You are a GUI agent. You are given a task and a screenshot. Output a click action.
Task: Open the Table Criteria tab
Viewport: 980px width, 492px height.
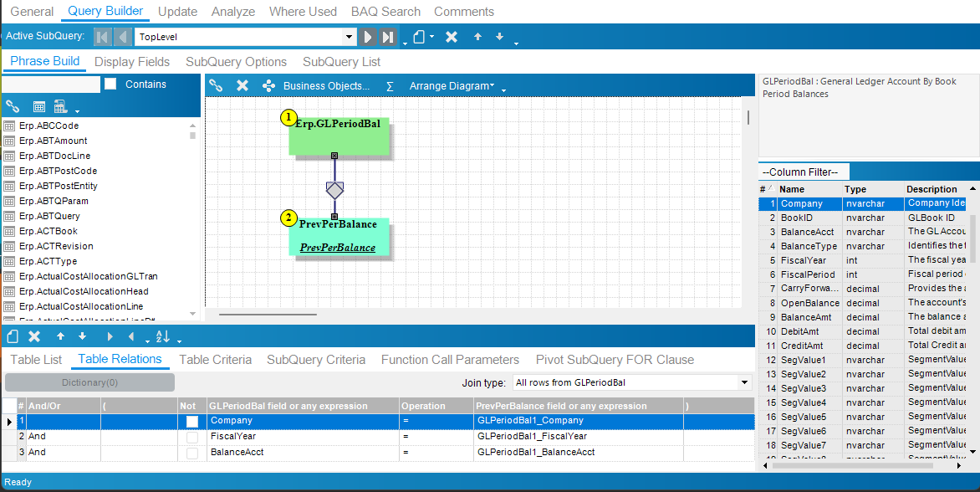pyautogui.click(x=215, y=360)
